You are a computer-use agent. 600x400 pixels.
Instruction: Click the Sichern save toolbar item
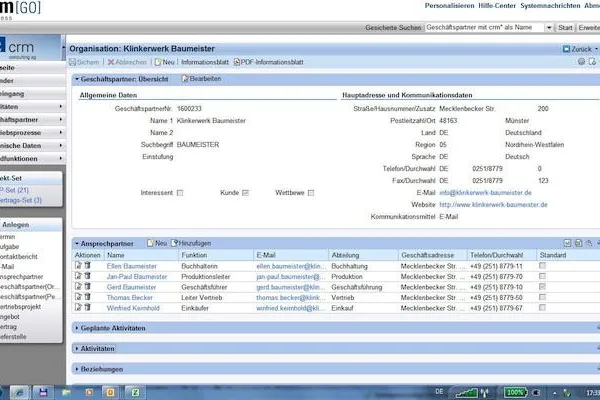click(x=84, y=62)
